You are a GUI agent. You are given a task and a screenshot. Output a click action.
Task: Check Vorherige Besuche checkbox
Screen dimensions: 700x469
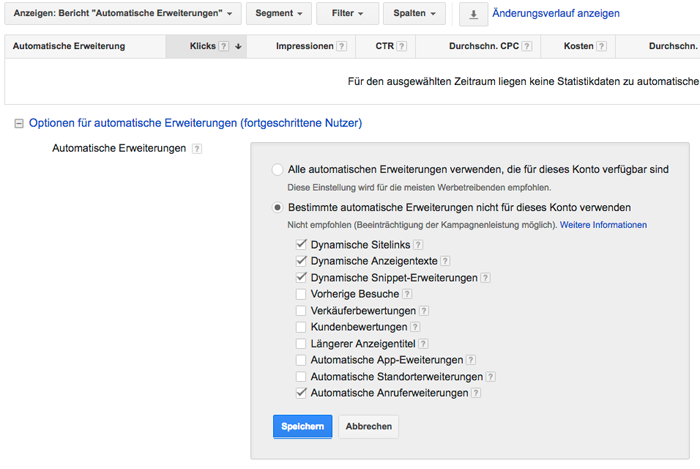click(x=301, y=294)
